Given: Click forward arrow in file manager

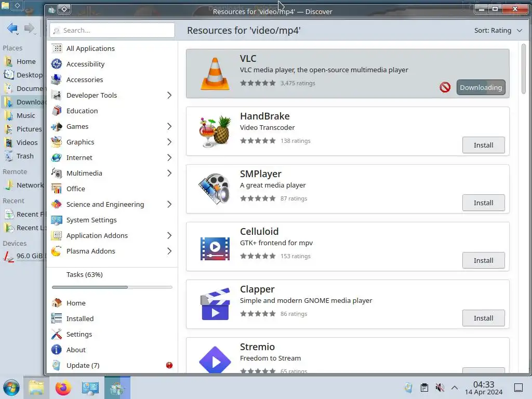Looking at the screenshot, I should [30, 29].
